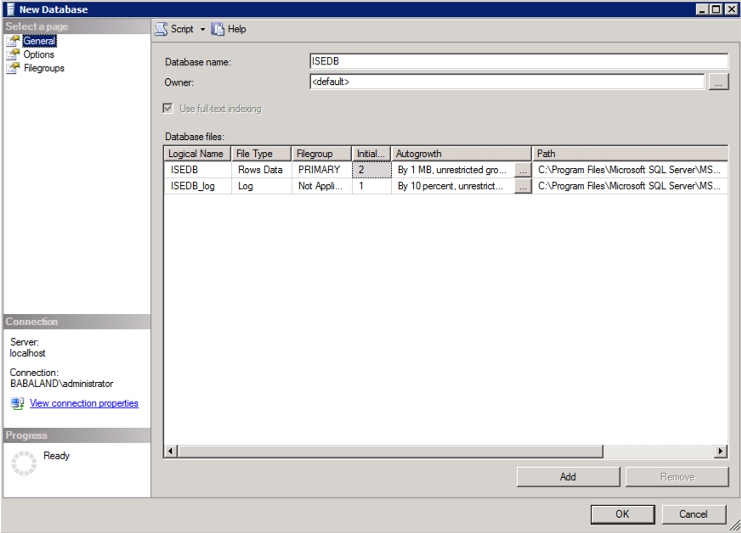This screenshot has width=741, height=533.
Task: Click the Filegroup column header
Action: (x=321, y=154)
